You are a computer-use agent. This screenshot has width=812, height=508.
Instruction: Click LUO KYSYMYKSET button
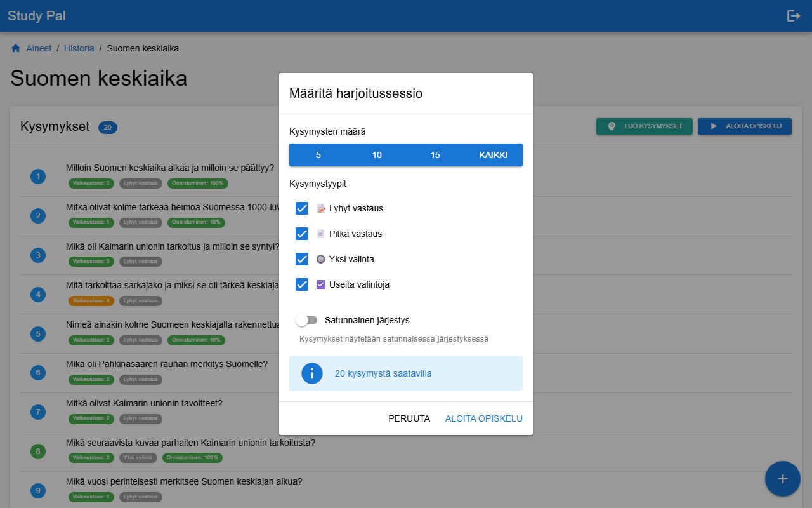pyautogui.click(x=645, y=126)
